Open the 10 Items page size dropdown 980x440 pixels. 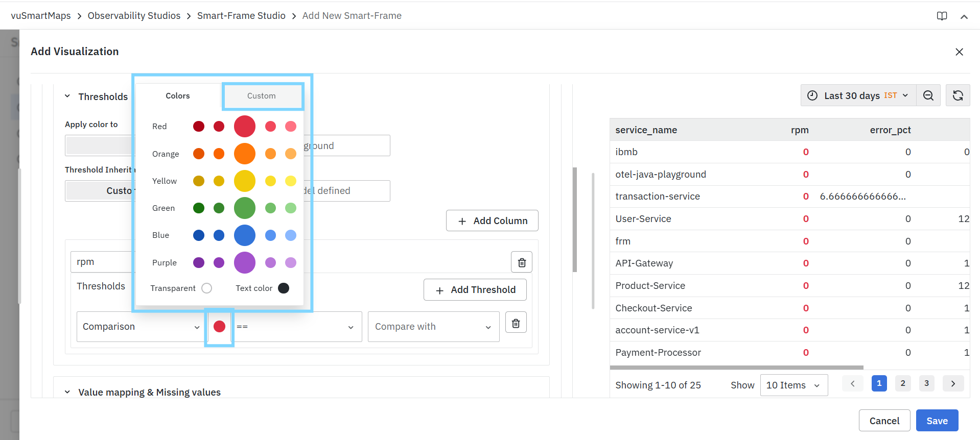point(794,385)
